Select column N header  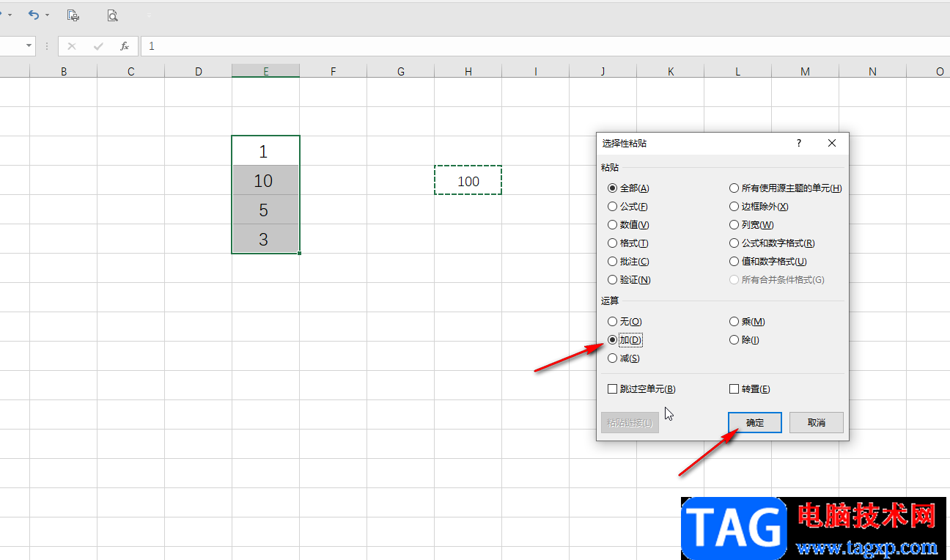(873, 71)
